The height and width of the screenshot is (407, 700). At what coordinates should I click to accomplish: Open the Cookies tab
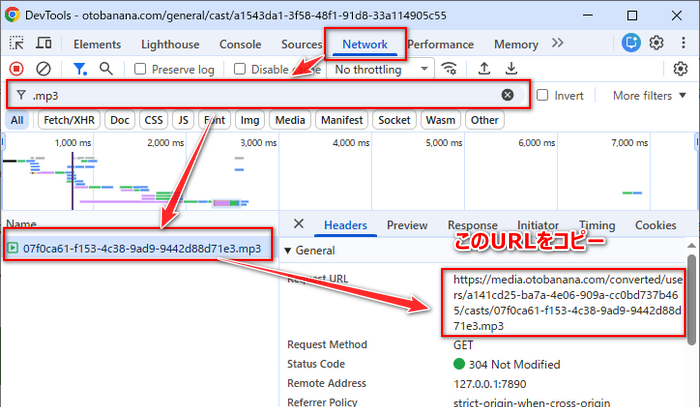click(655, 225)
